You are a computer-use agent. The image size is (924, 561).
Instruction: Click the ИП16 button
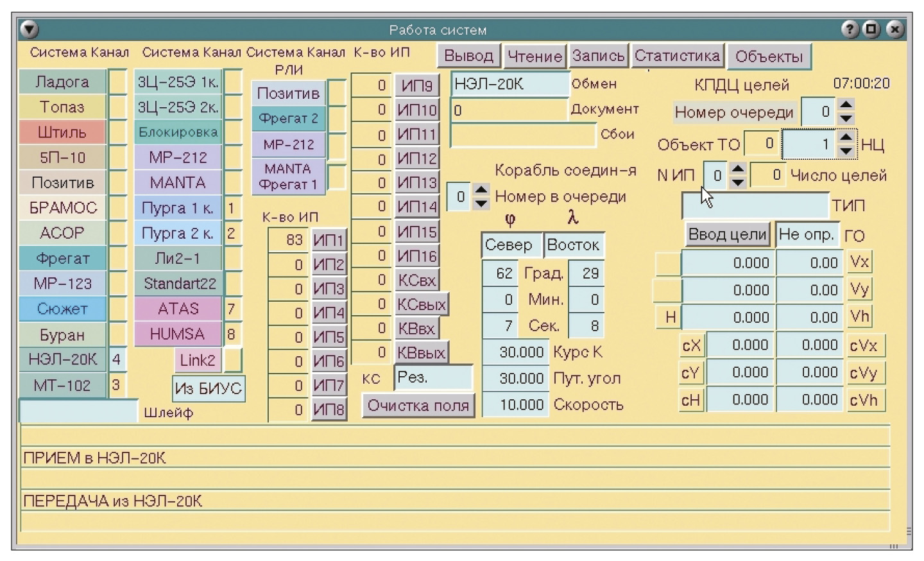click(416, 255)
